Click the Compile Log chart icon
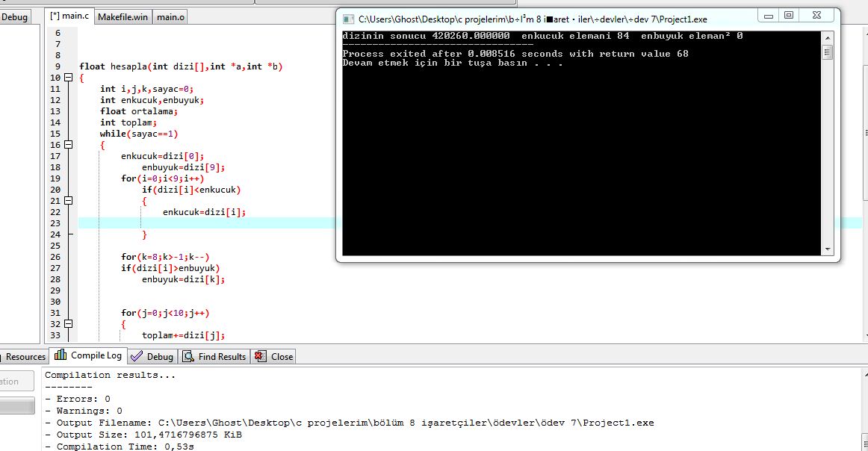This screenshot has height=451, width=868. coord(61,355)
